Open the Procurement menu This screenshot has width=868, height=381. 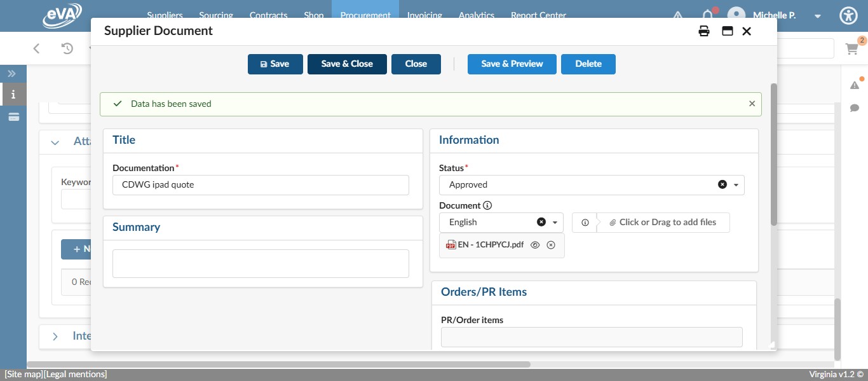click(x=365, y=15)
